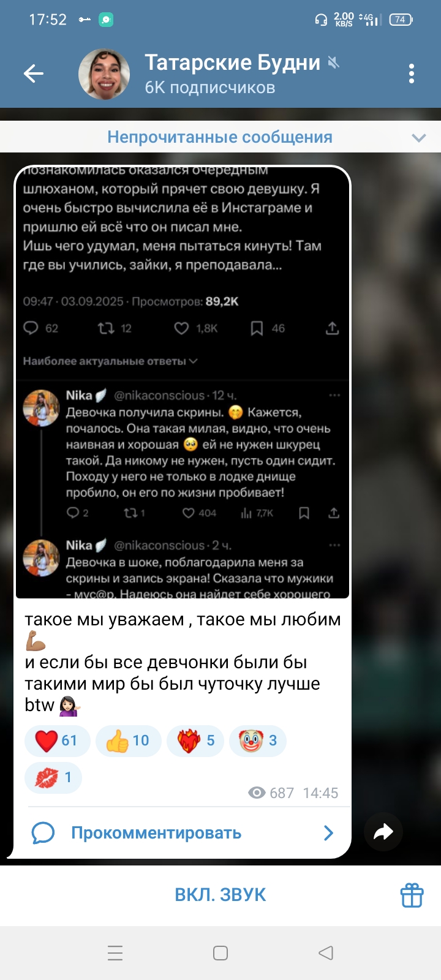The height and width of the screenshot is (980, 441).
Task: Tap the Android home navigation button
Action: point(221,953)
